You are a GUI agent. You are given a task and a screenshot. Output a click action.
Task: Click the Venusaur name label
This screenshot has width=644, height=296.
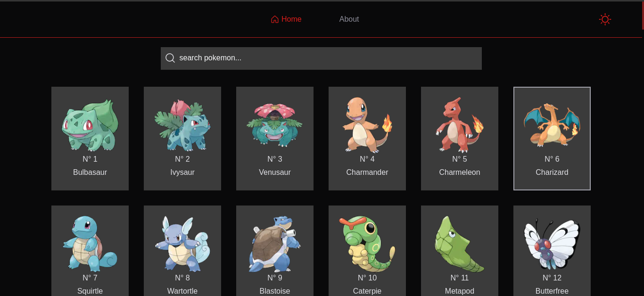click(275, 173)
